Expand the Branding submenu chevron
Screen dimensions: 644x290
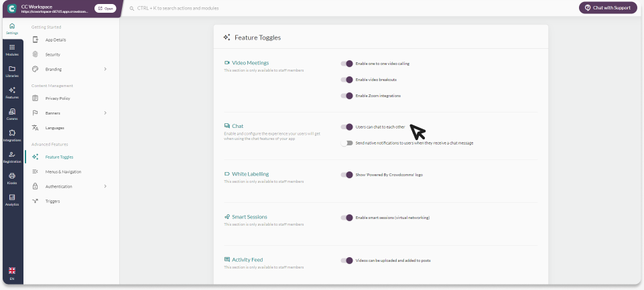pyautogui.click(x=105, y=69)
